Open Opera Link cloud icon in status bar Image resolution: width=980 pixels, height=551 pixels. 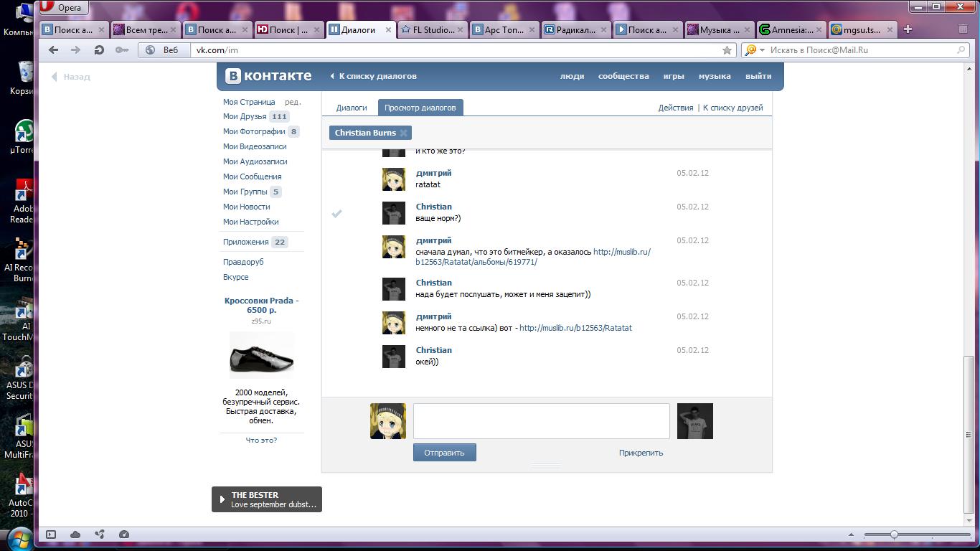tap(75, 534)
